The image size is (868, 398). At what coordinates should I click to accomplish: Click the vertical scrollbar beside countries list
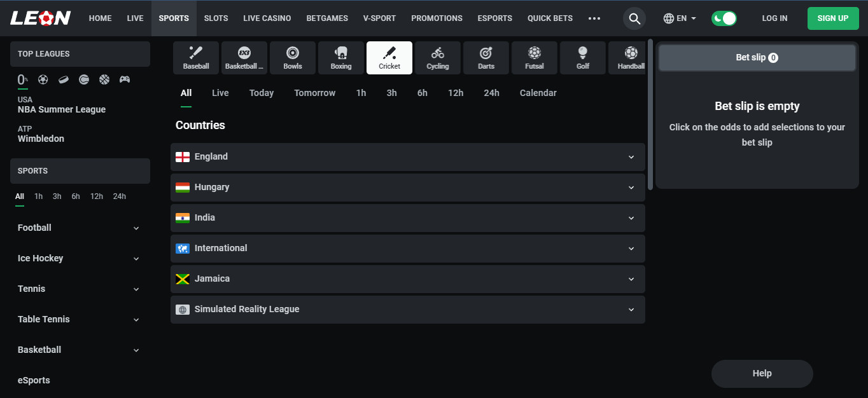(650, 114)
